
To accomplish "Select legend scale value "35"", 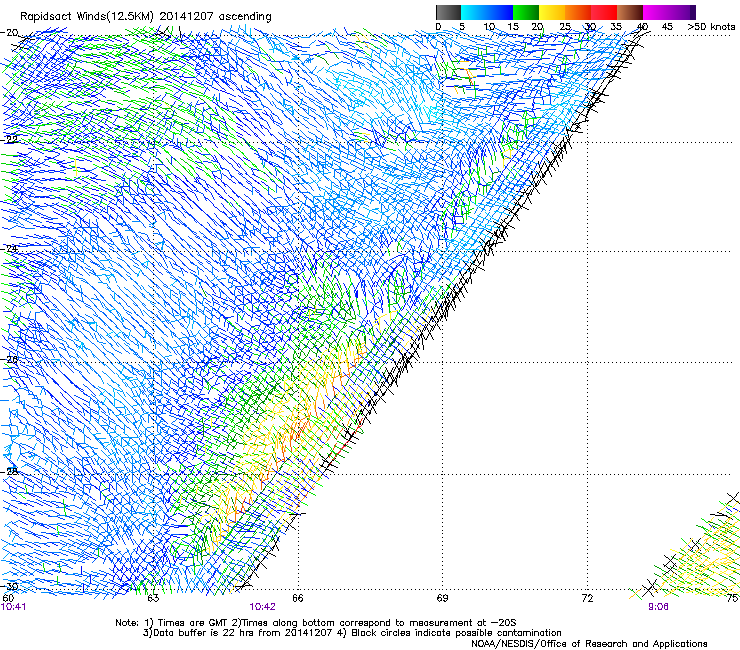I will (x=616, y=27).
